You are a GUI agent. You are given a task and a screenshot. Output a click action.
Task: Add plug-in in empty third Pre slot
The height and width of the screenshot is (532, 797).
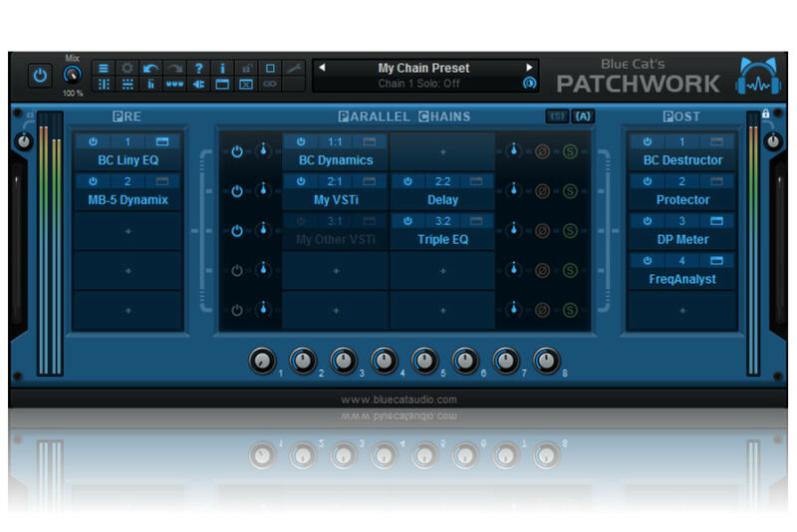(x=129, y=231)
